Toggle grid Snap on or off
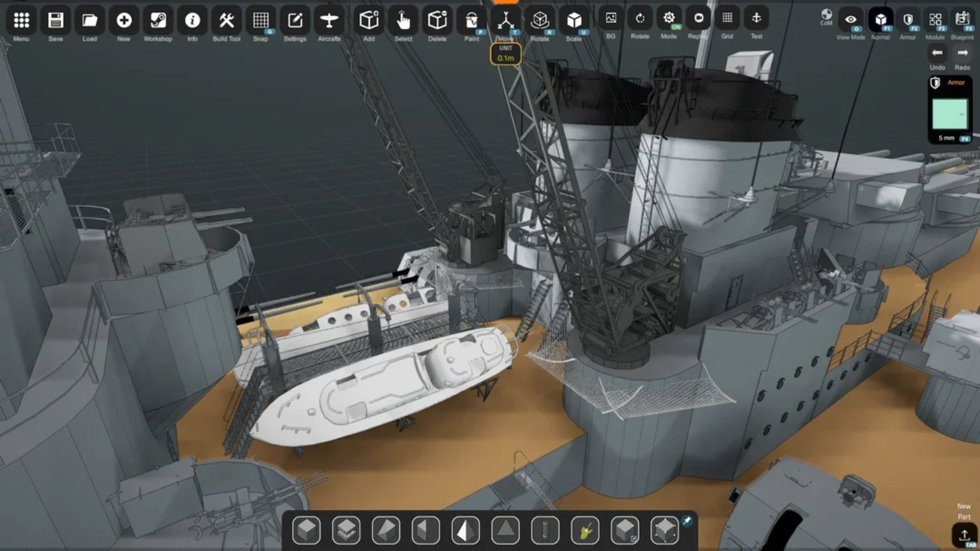The width and height of the screenshot is (980, 551). 260,21
